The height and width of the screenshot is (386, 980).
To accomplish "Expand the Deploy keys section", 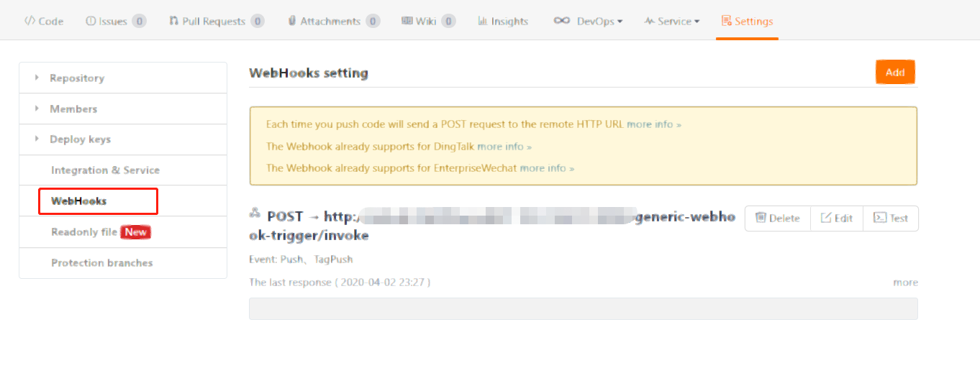I will 80,139.
